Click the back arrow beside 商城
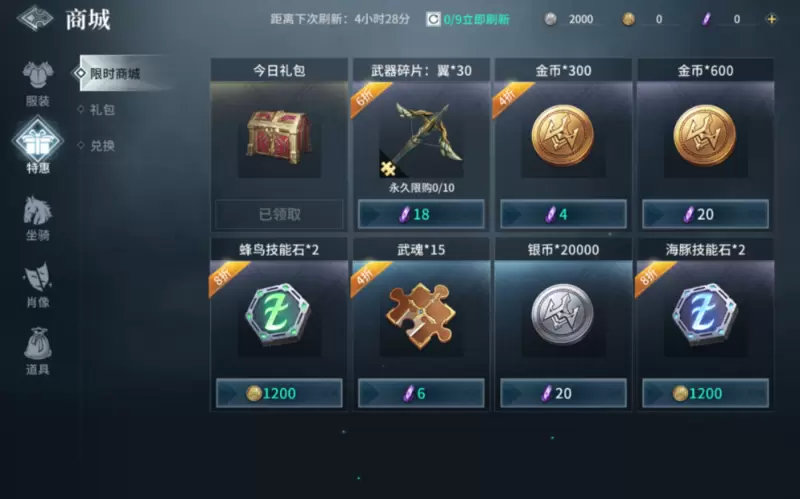 click(35, 18)
